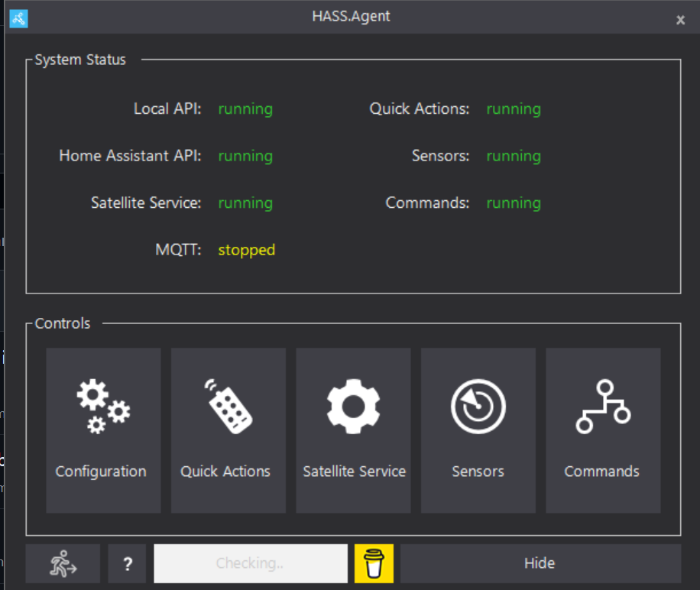Click the 'Sensors:' status label
Screen dimensions: 700x590
click(x=440, y=155)
